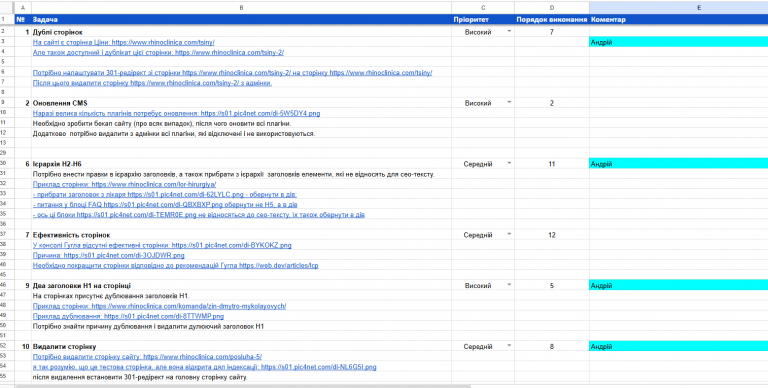Open link about сторінка Ціни tsiny/

123,43
